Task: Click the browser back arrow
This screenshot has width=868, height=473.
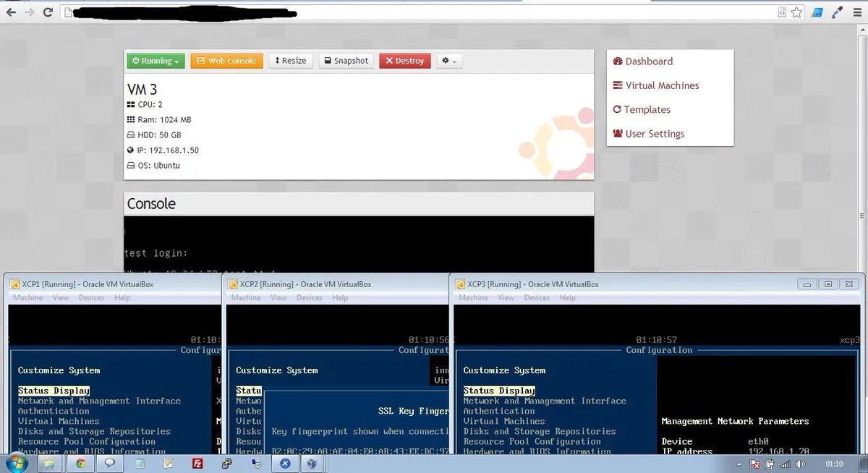Action: click(x=12, y=12)
